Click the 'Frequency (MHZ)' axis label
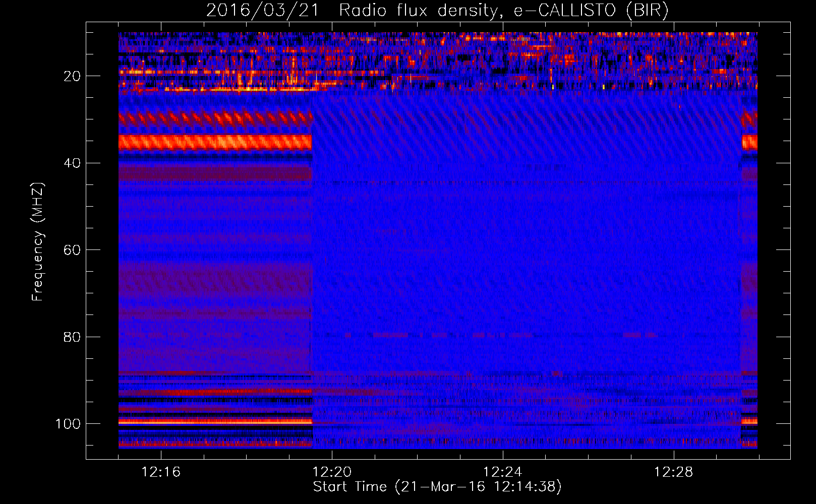The width and height of the screenshot is (816, 504). 38,241
